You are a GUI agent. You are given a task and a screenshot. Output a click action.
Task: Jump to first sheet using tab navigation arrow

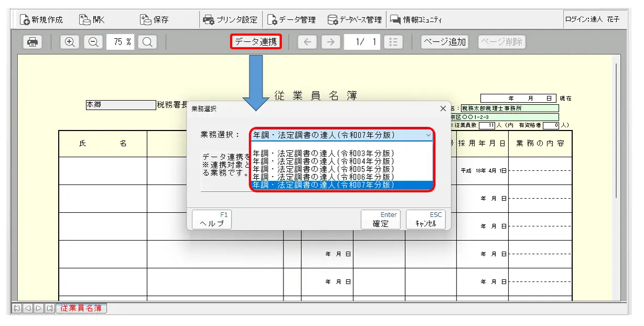click(x=17, y=308)
